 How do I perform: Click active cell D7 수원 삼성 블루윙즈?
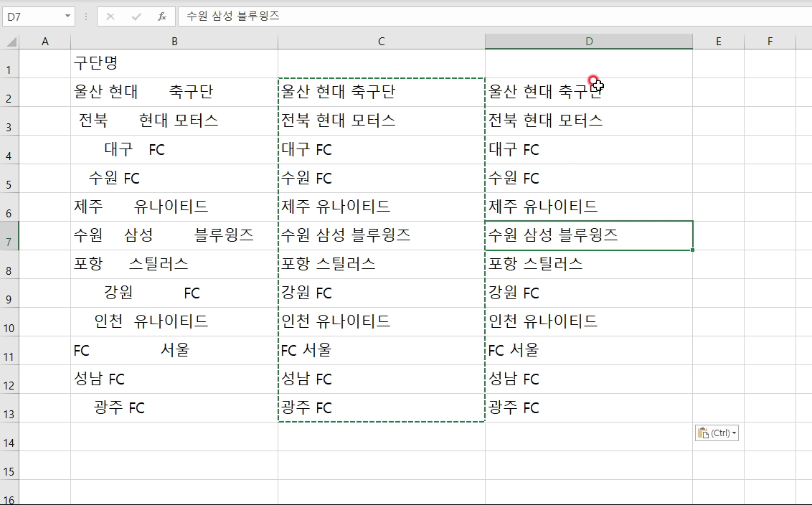click(589, 236)
